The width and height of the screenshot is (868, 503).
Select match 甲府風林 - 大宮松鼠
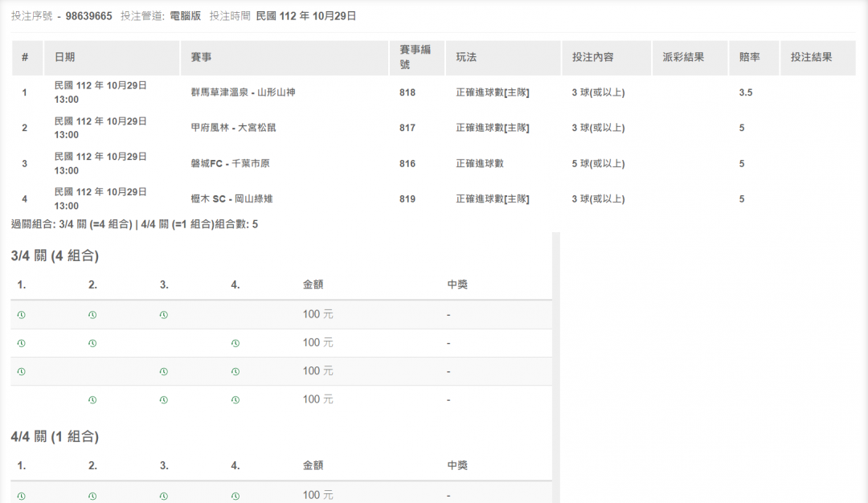233,128
